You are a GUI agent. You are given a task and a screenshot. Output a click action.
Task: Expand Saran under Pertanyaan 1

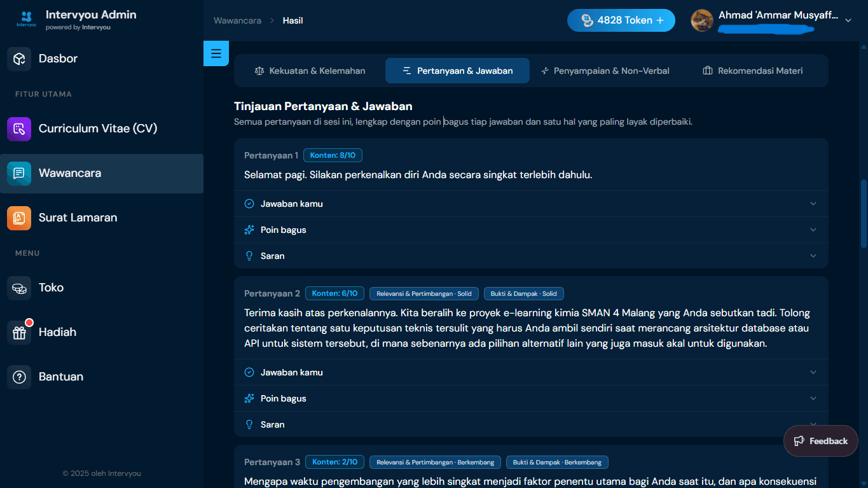tap(531, 256)
